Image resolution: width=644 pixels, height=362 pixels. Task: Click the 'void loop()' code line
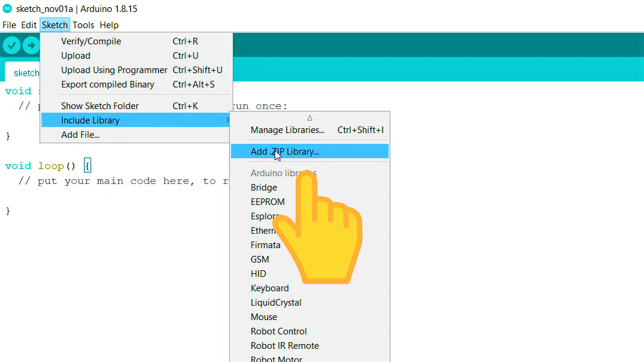[47, 166]
